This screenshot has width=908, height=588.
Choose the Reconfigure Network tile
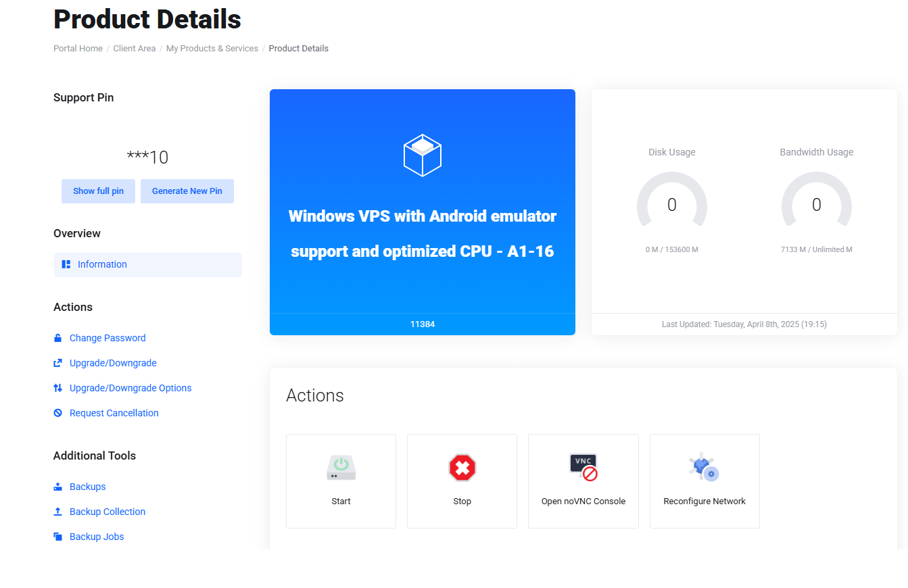click(x=704, y=481)
